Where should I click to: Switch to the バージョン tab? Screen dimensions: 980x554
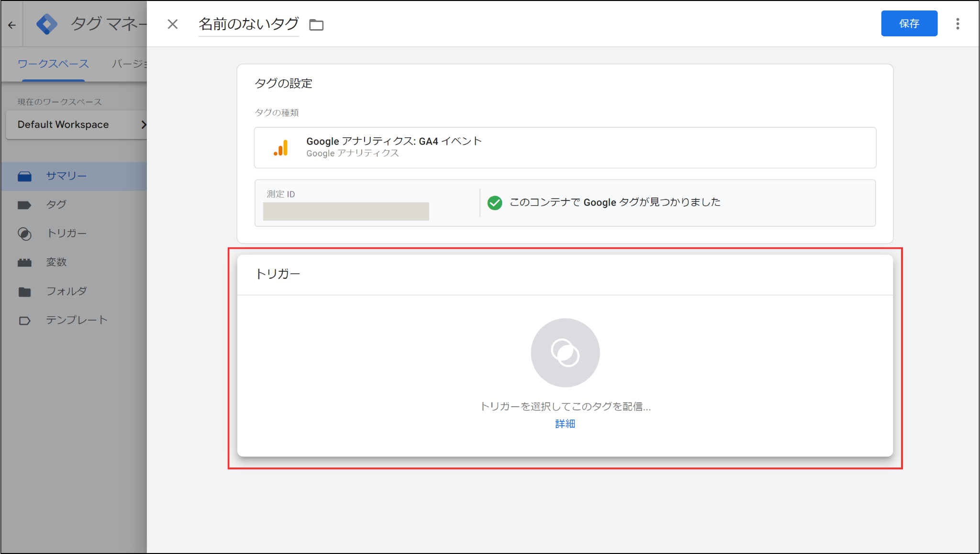click(x=129, y=64)
